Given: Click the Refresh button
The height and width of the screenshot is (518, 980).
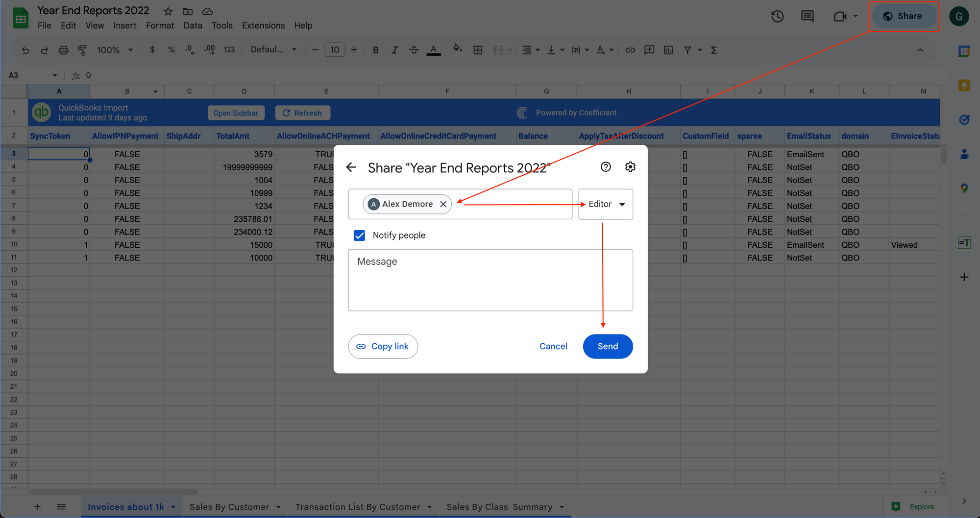Looking at the screenshot, I should pos(302,113).
